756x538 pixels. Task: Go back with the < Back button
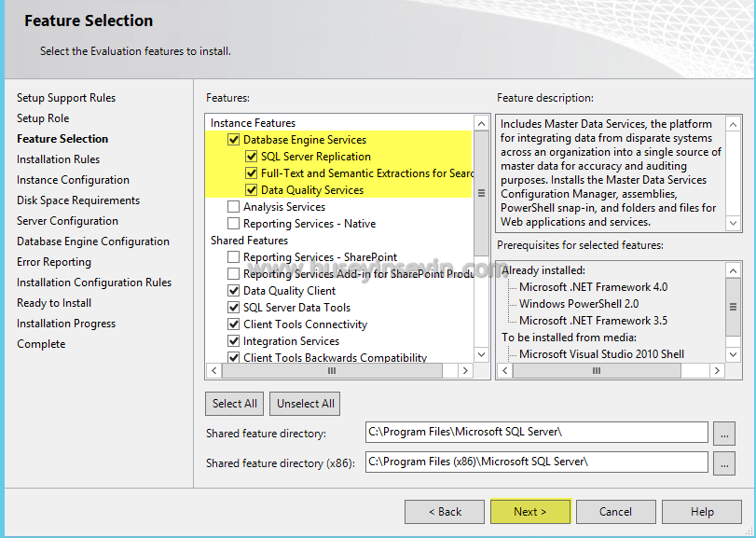tap(445, 512)
